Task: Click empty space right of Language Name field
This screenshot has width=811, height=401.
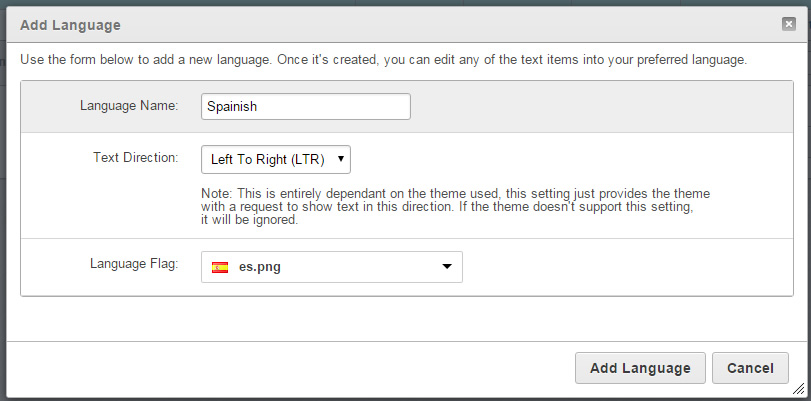Action: click(x=600, y=106)
